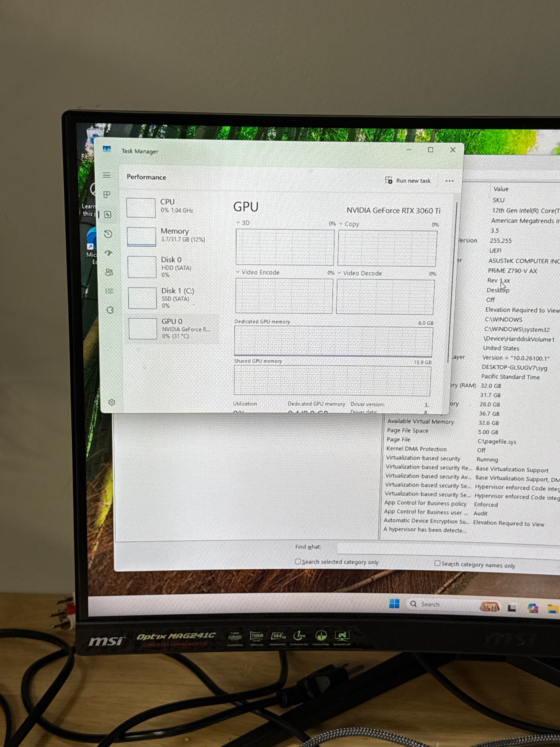Check 'Search category names only' in System Information

[437, 563]
